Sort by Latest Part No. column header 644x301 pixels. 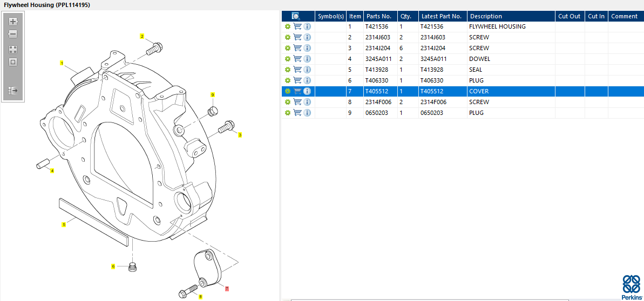click(443, 16)
